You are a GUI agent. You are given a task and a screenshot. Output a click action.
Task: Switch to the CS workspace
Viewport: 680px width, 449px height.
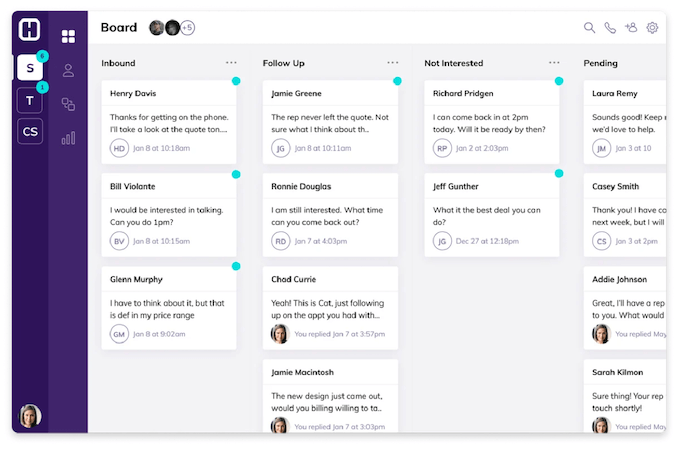coord(30,131)
